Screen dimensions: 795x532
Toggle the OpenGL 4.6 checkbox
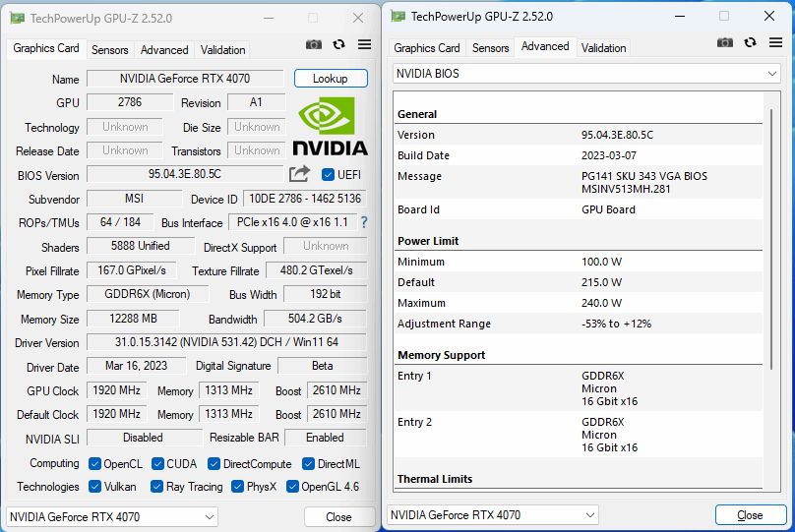click(x=292, y=487)
